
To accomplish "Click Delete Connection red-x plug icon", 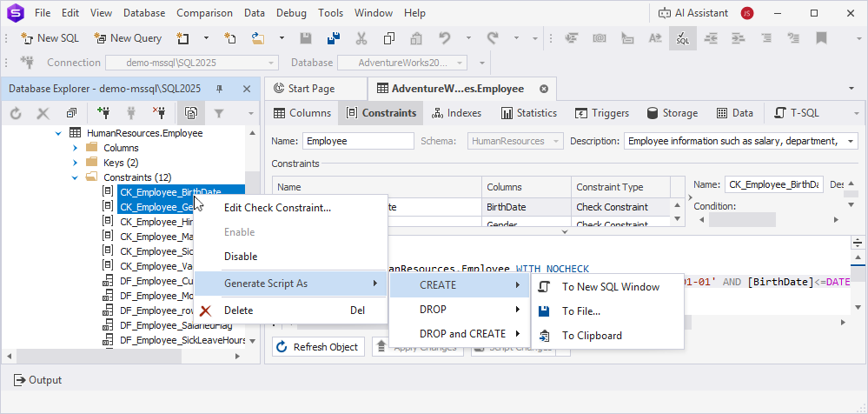I will click(159, 114).
